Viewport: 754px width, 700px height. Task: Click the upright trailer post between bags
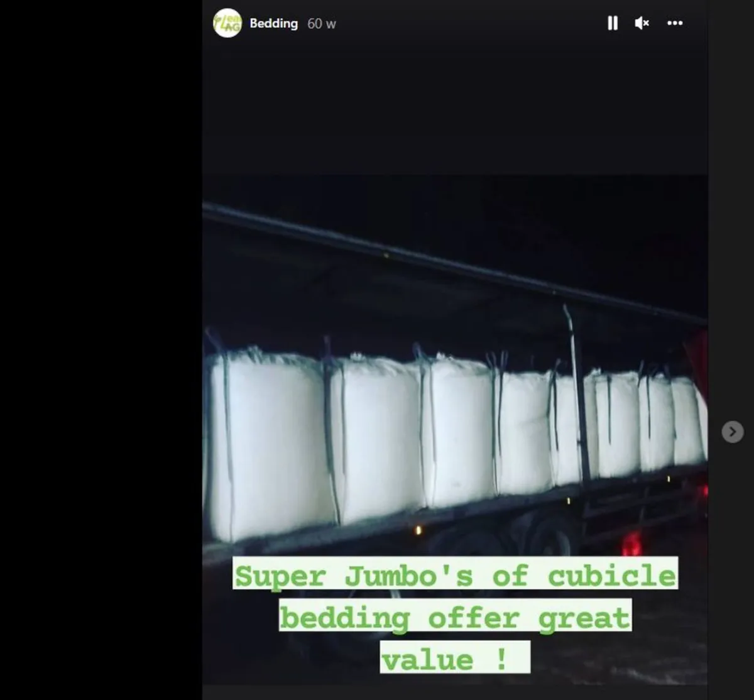coord(577,393)
